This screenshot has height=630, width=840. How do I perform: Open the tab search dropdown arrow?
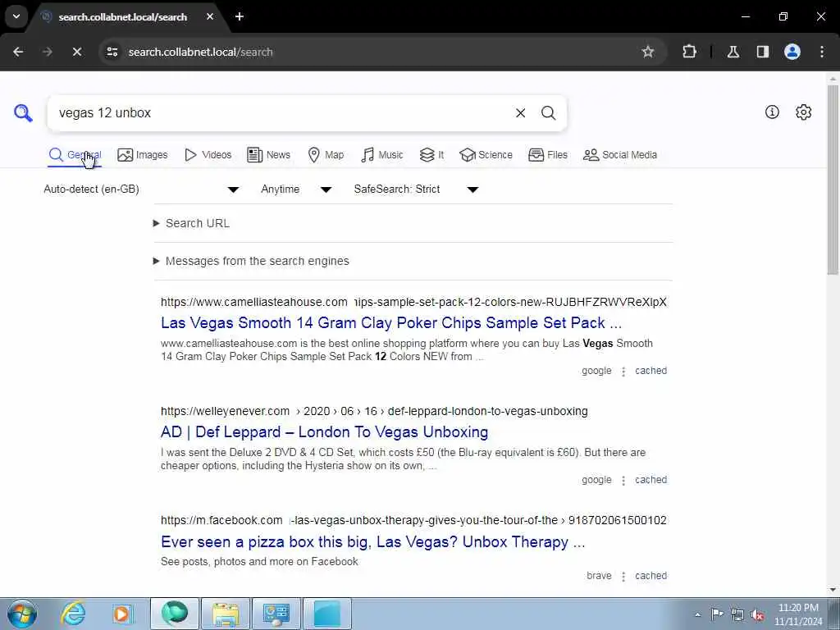(16, 16)
